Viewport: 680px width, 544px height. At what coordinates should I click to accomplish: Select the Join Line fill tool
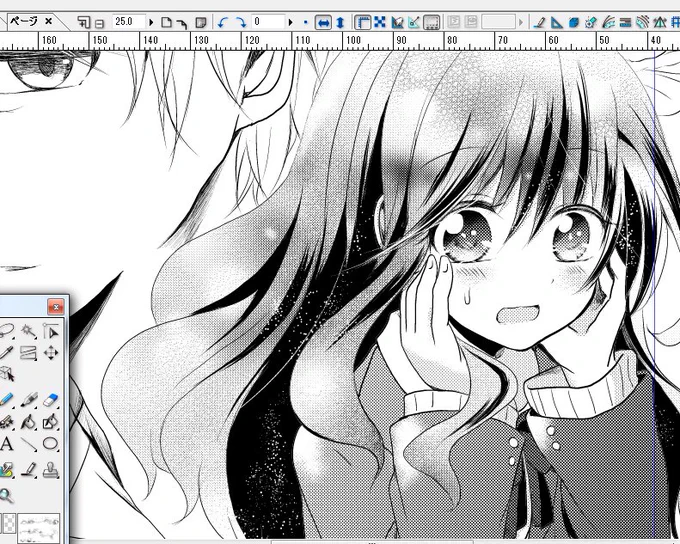(x=51, y=421)
